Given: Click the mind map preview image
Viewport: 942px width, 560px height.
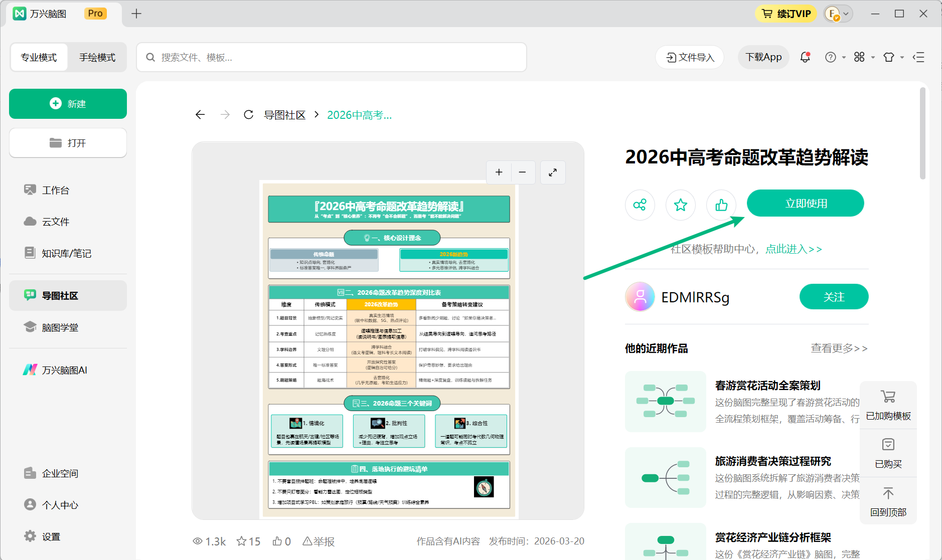Looking at the screenshot, I should point(389,349).
